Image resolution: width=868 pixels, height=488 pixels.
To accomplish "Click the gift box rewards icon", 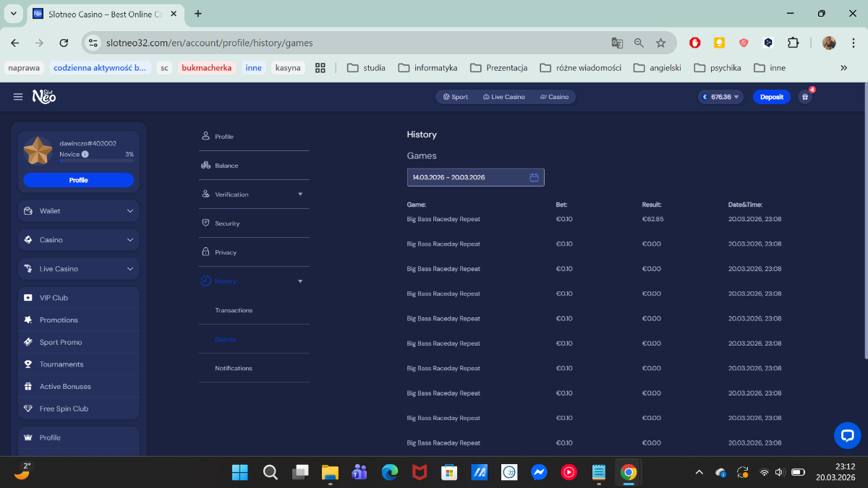I will [804, 97].
